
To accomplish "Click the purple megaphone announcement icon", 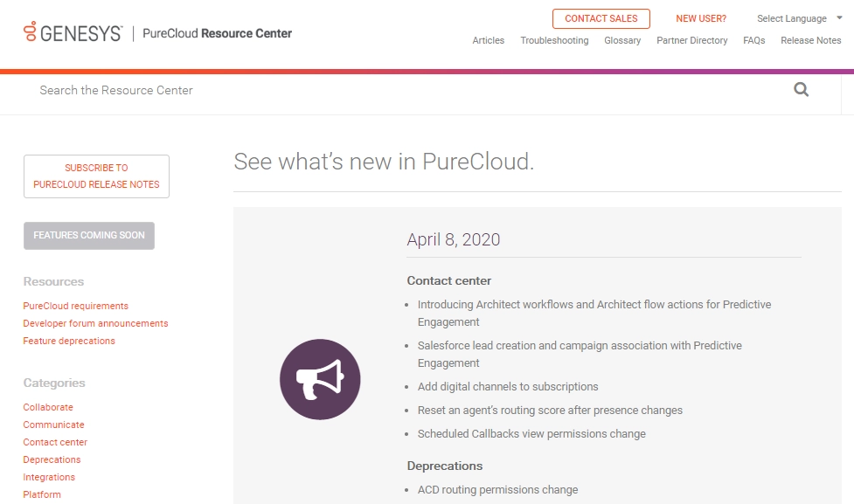I will click(320, 379).
